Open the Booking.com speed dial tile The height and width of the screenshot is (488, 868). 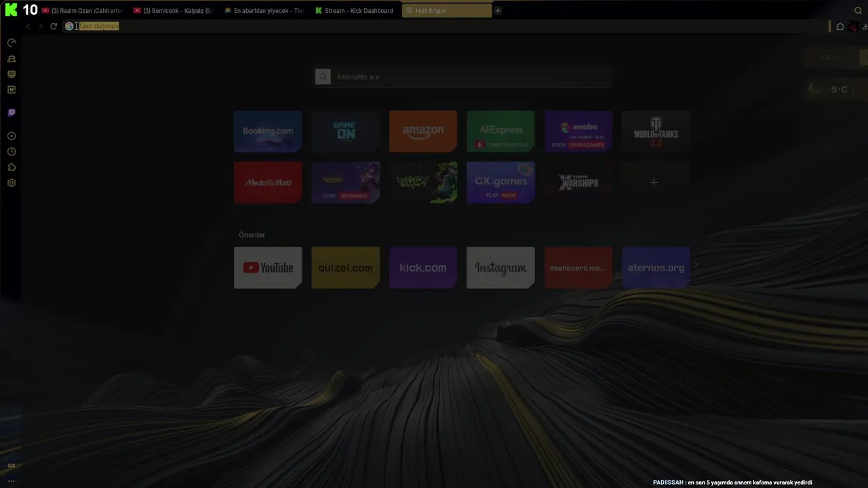pos(268,131)
